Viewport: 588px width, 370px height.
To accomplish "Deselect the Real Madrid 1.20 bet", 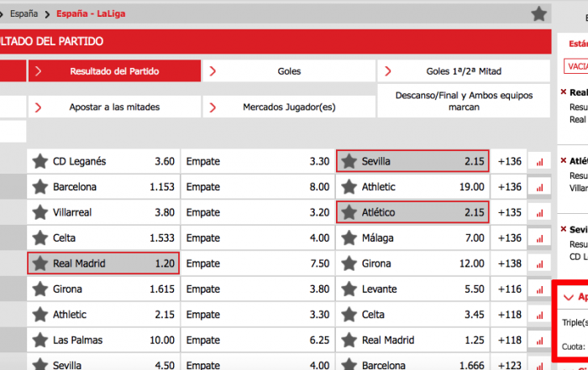I will pyautogui.click(x=103, y=263).
